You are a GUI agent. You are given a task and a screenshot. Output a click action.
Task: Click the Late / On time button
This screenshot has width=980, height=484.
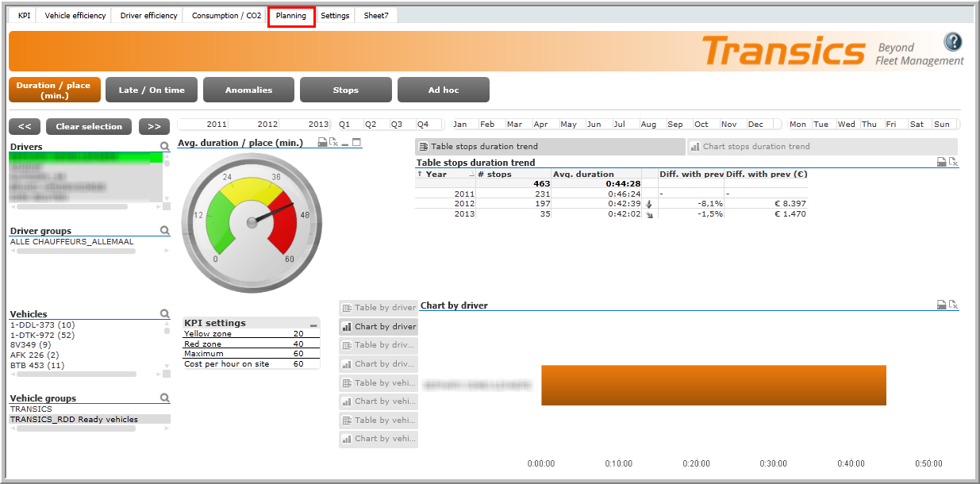coord(152,90)
